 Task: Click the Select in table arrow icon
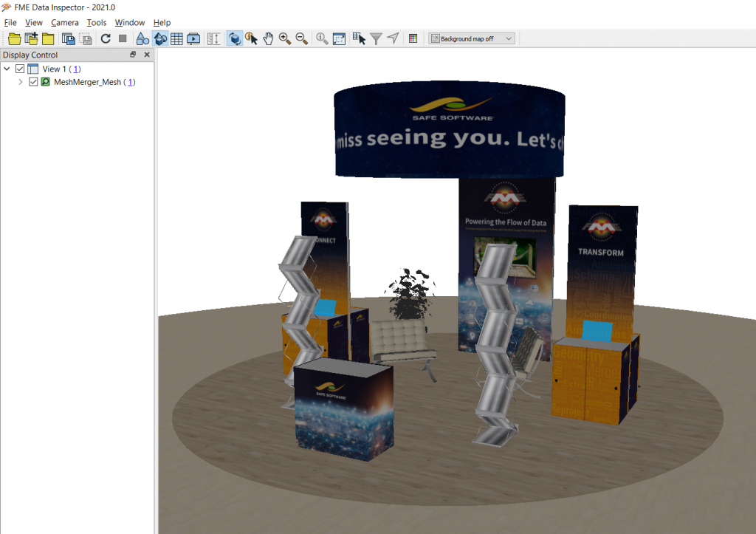(360, 38)
